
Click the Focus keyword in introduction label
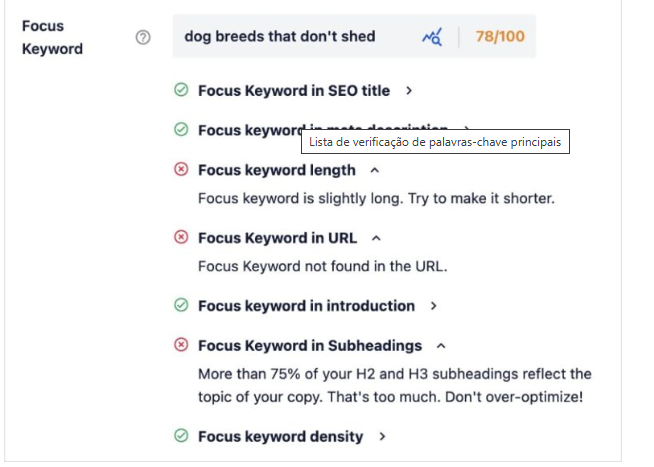[306, 305]
